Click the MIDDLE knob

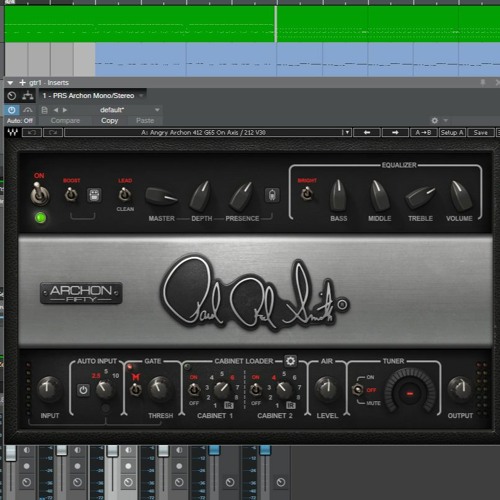point(379,196)
